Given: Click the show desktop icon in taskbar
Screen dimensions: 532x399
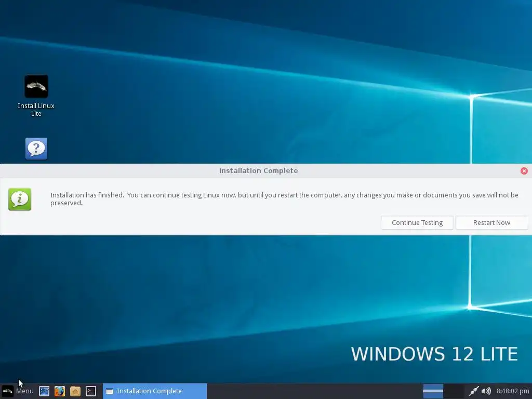Looking at the screenshot, I should tap(44, 391).
